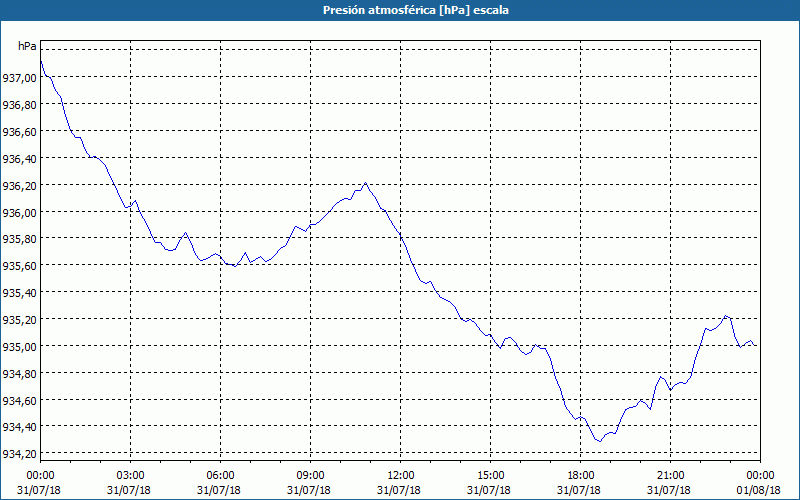Click the 09:00 time axis label
The height and width of the screenshot is (500, 800).
coord(311,476)
